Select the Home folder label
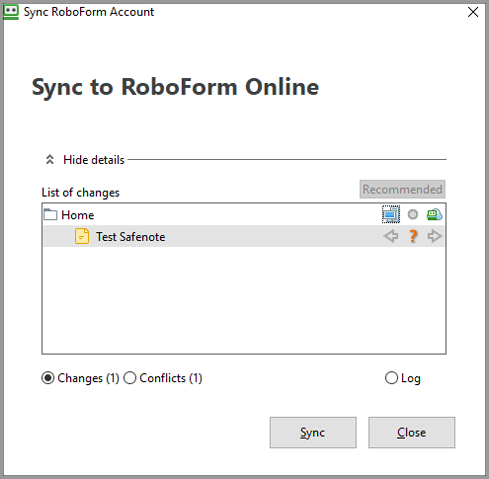 (78, 215)
